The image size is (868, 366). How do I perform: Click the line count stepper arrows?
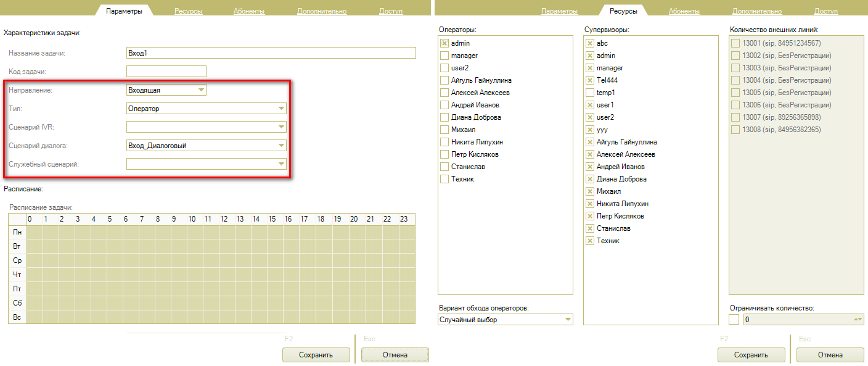858,320
